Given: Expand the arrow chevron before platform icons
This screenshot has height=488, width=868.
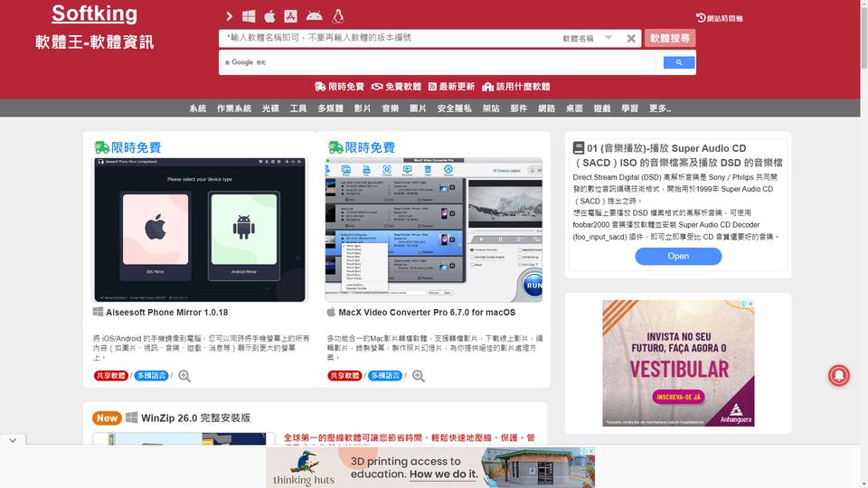Looking at the screenshot, I should pos(229,16).
